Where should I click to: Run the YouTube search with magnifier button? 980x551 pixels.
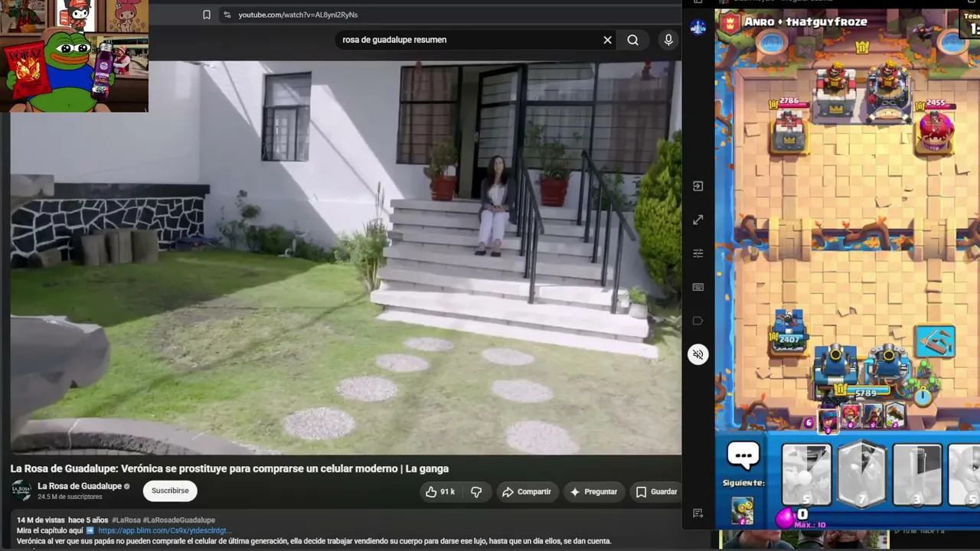pyautogui.click(x=633, y=40)
